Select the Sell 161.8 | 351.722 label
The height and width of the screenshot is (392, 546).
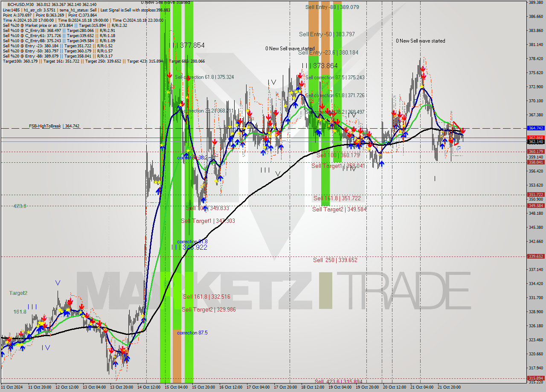(x=337, y=199)
